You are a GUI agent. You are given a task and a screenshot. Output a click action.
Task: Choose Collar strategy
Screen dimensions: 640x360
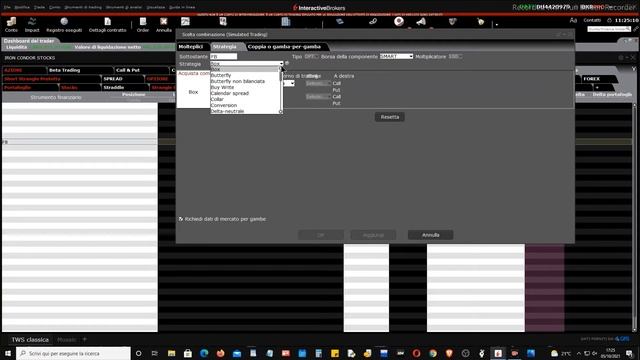pos(244,99)
